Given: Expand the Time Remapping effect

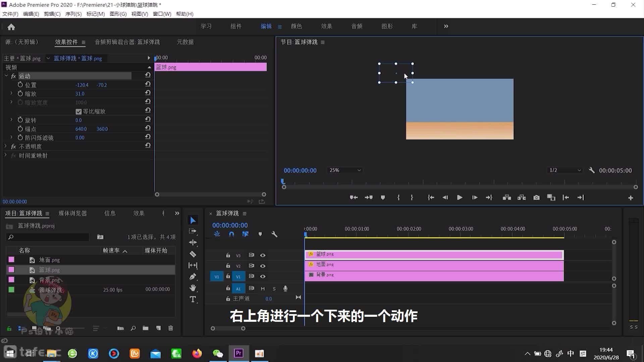Looking at the screenshot, I should [x=5, y=155].
